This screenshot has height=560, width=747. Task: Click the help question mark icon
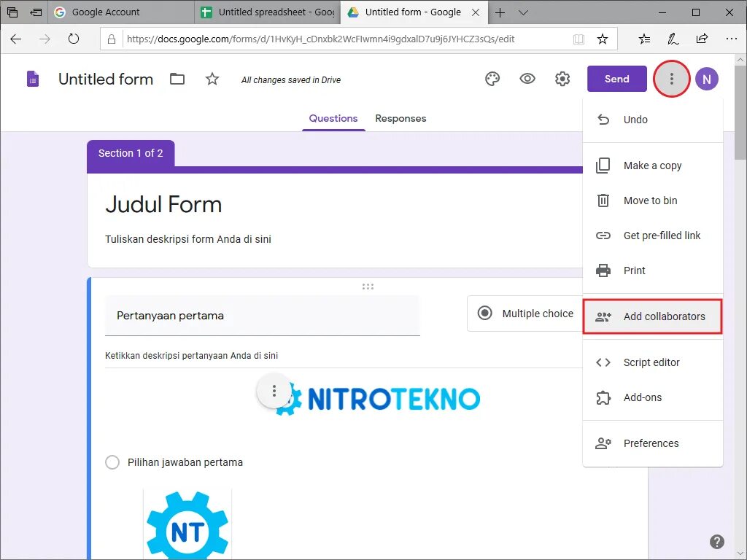[x=716, y=542]
